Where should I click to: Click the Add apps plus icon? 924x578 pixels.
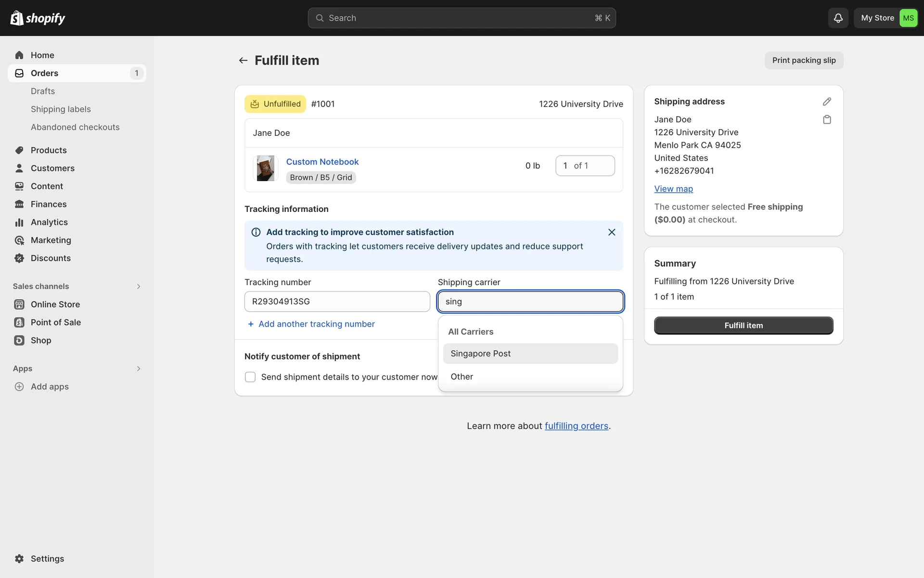tap(19, 387)
